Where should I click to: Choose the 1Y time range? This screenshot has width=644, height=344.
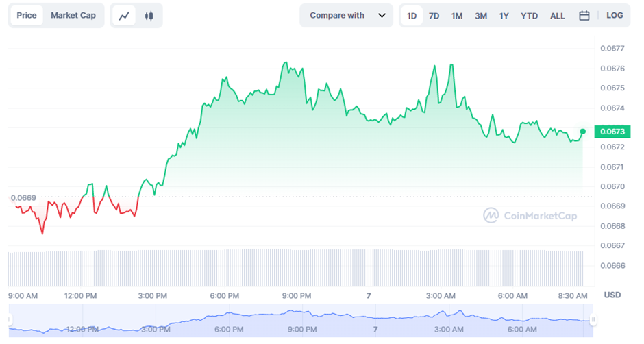[504, 15]
